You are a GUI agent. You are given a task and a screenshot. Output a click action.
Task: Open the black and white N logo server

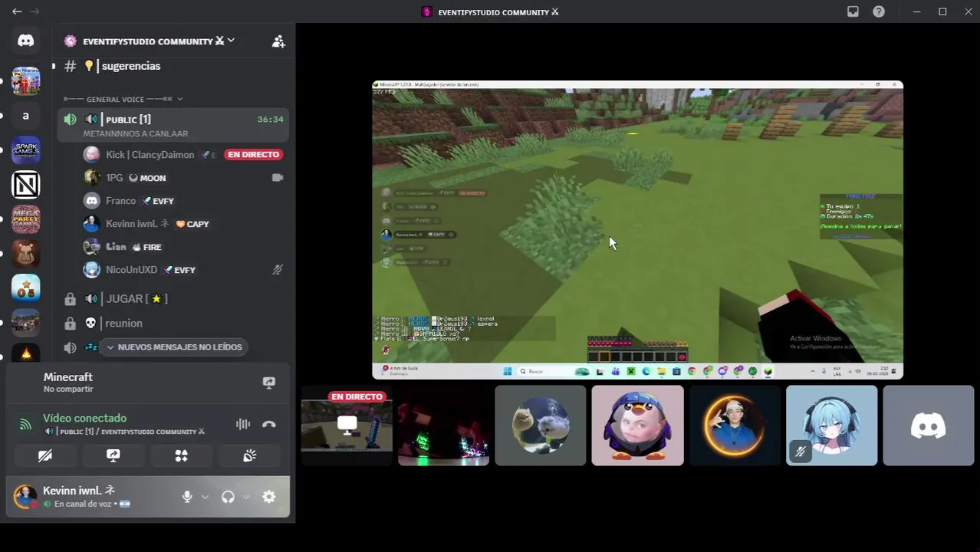(25, 185)
